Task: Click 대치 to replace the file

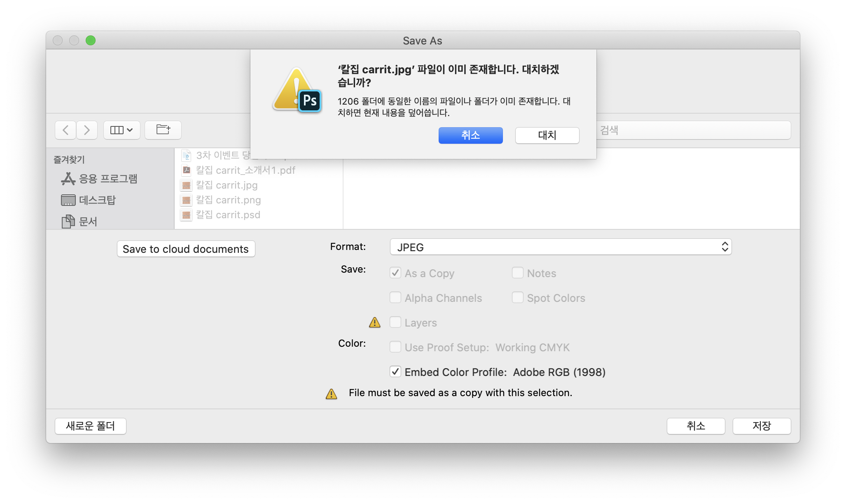Action: pos(547,135)
